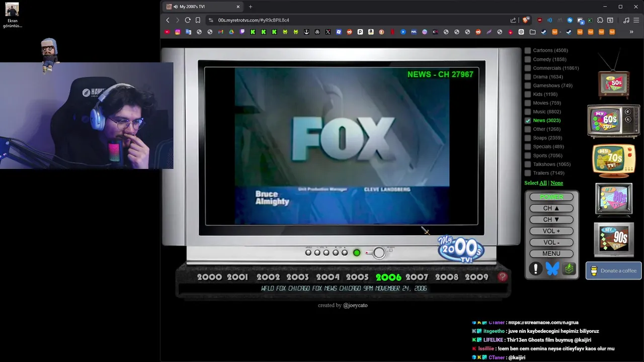Enable the Music (8802) checkbox
Screen dimensions: 644x362
[528, 112]
